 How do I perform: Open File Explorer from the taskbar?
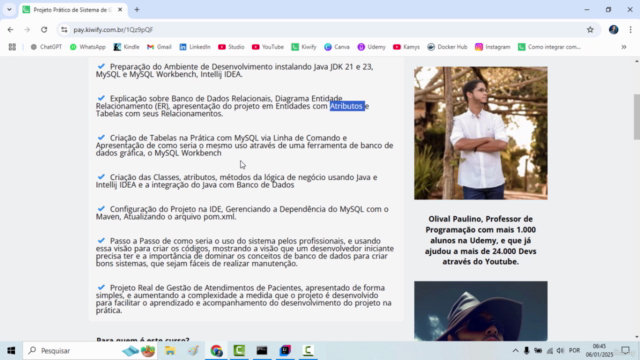[x=170, y=351]
